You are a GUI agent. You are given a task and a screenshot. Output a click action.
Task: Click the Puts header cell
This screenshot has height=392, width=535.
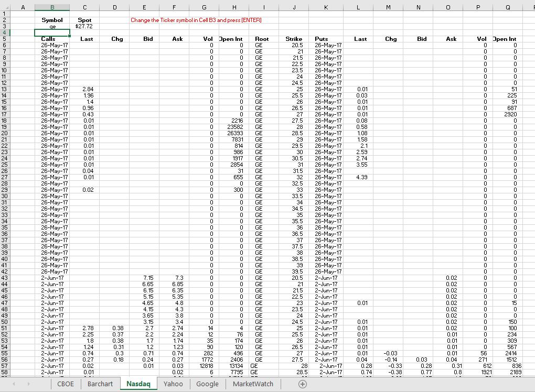click(321, 39)
